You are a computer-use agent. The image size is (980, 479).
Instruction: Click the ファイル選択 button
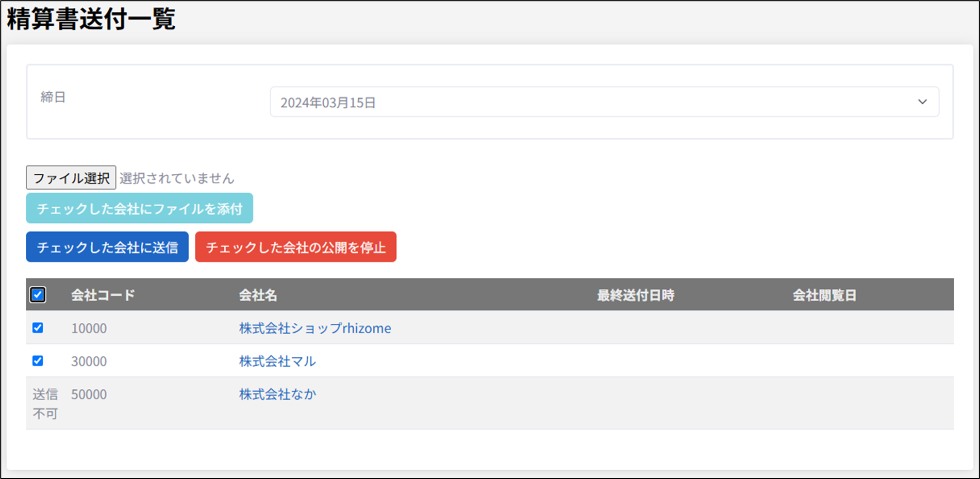(x=71, y=178)
